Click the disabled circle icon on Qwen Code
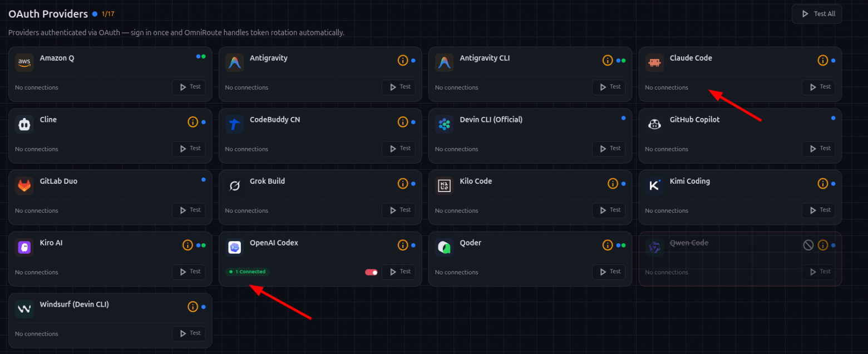This screenshot has height=354, width=868. coord(808,245)
